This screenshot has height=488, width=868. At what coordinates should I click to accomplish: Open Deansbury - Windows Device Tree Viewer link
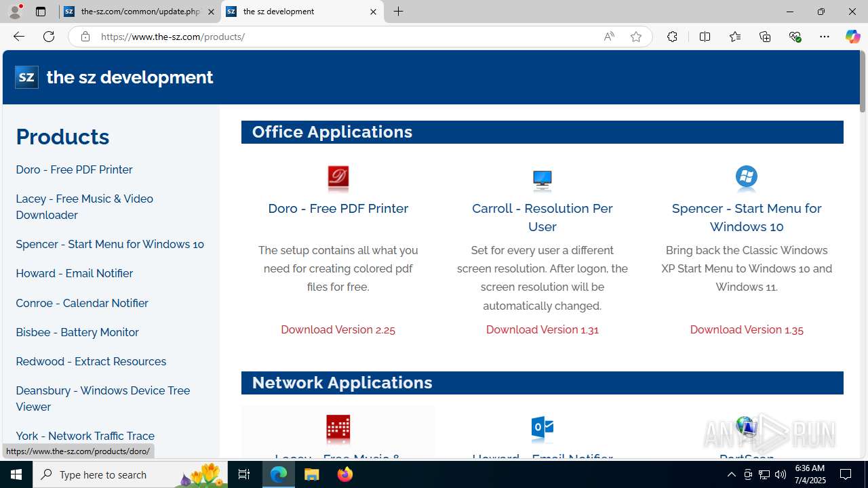pyautogui.click(x=103, y=399)
